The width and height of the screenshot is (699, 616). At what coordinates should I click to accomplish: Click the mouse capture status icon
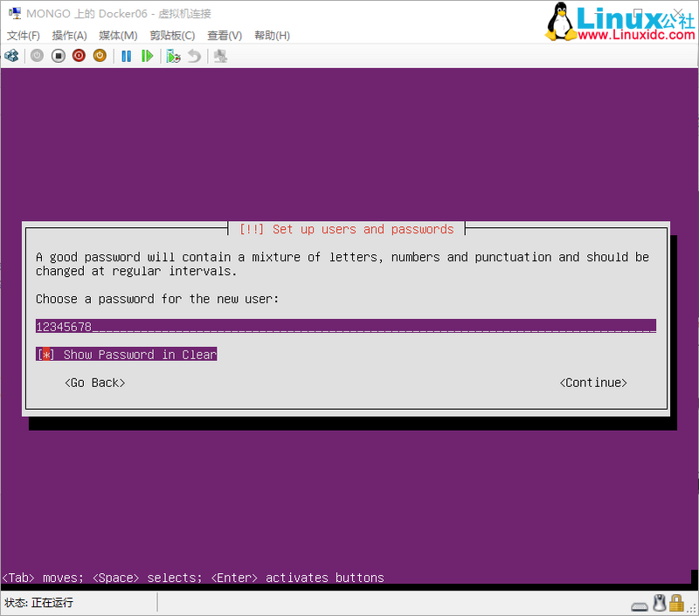[659, 603]
